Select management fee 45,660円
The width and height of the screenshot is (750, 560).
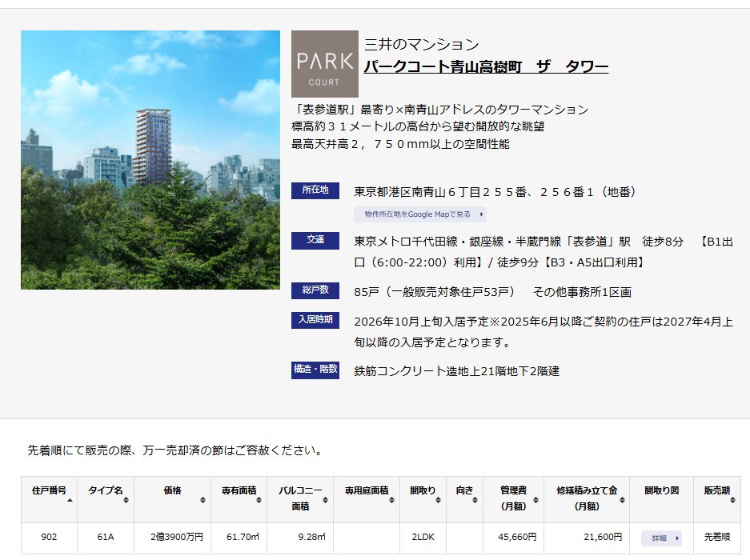(x=516, y=537)
